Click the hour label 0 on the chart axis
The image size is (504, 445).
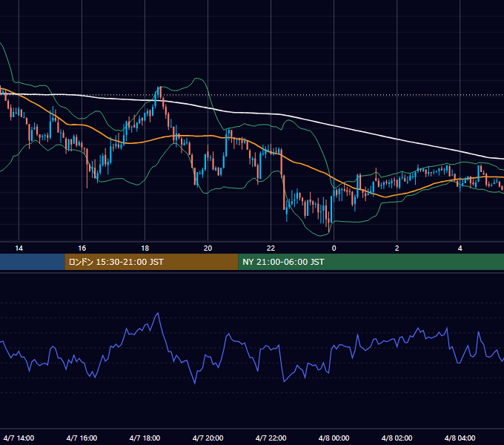[334, 248]
